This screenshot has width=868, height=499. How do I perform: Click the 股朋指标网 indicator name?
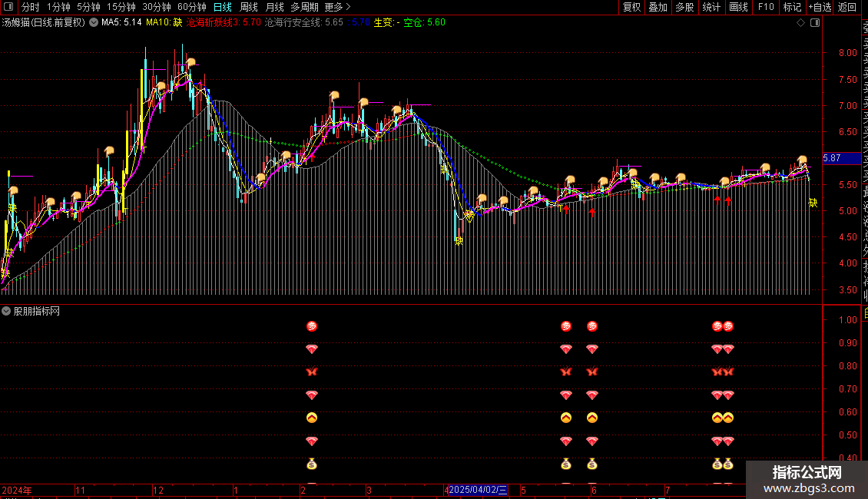tap(37, 312)
